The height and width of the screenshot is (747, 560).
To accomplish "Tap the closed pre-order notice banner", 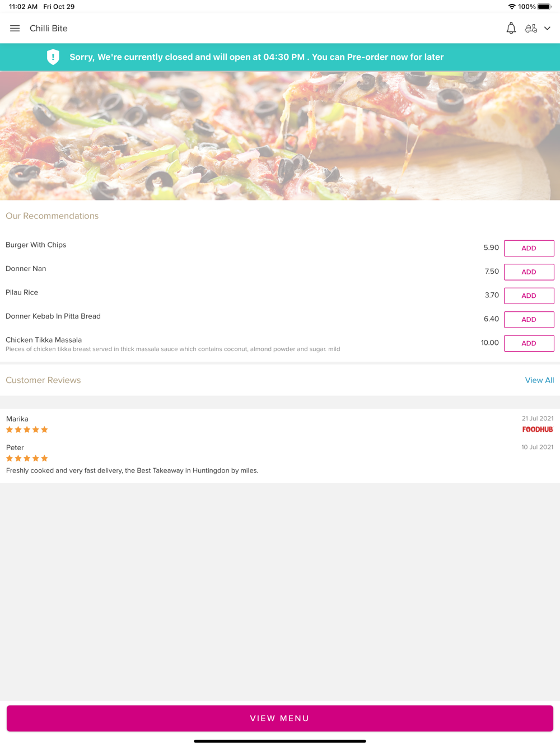I will [x=280, y=57].
